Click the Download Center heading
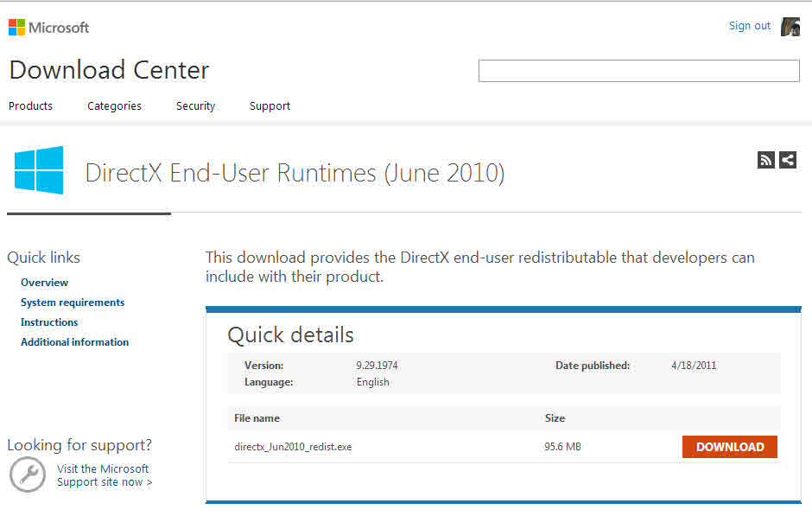 tap(109, 70)
